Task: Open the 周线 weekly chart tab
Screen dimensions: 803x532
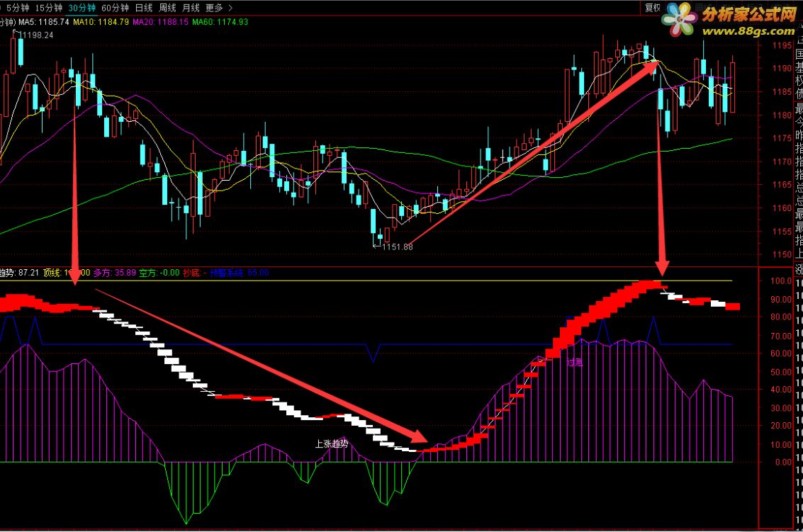Action: 167,8
